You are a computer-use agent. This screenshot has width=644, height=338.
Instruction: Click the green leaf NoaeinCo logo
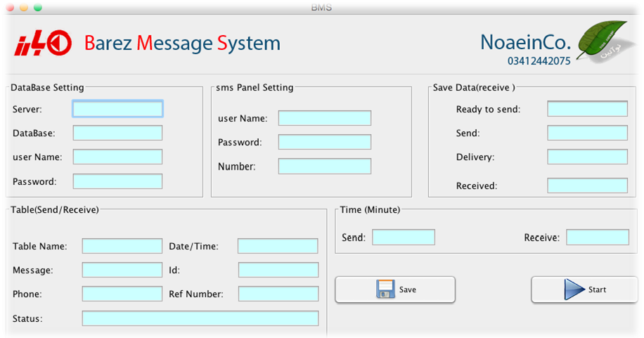click(602, 42)
